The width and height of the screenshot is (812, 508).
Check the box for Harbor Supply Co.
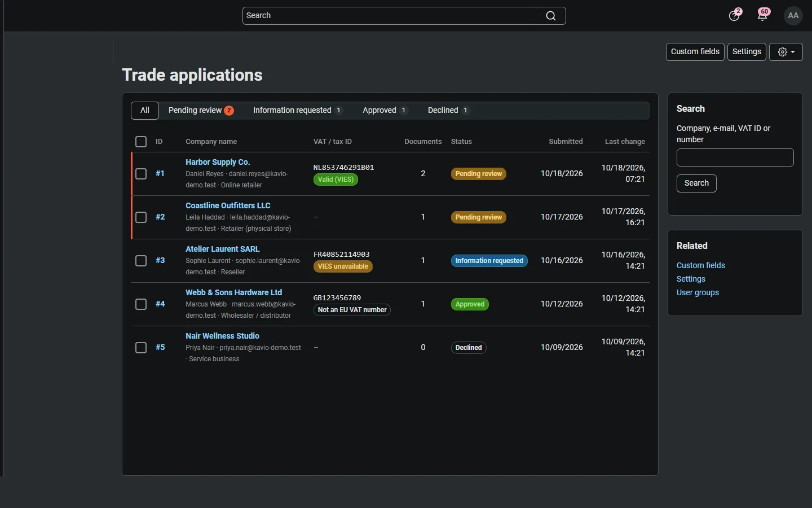[x=141, y=174]
